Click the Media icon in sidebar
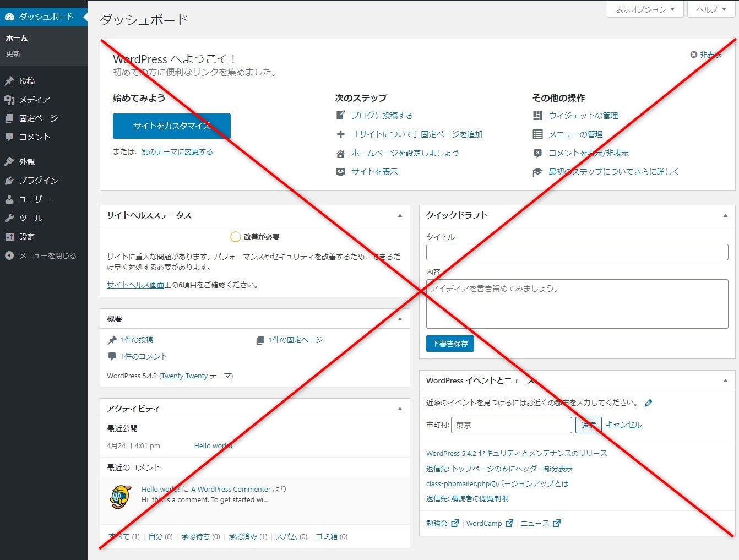Viewport: 739px width, 560px height. pyautogui.click(x=9, y=100)
